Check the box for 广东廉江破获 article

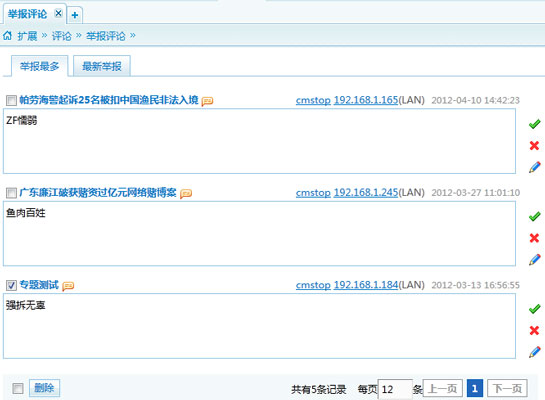coord(11,193)
